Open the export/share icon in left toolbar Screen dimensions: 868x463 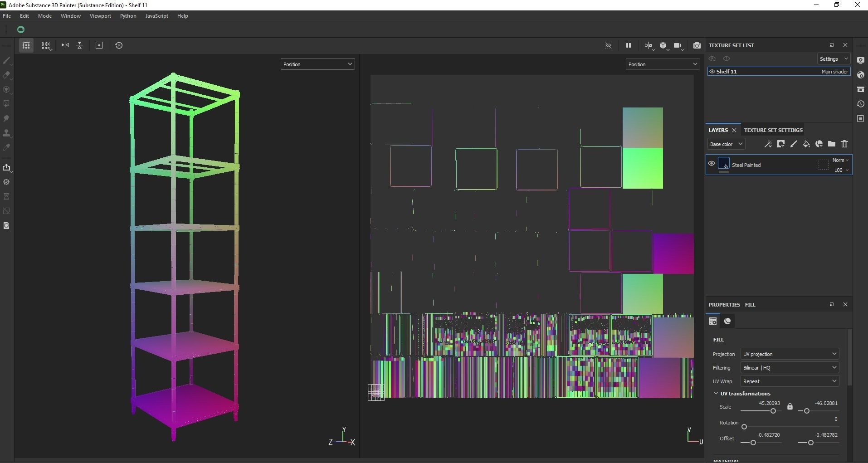coord(7,167)
